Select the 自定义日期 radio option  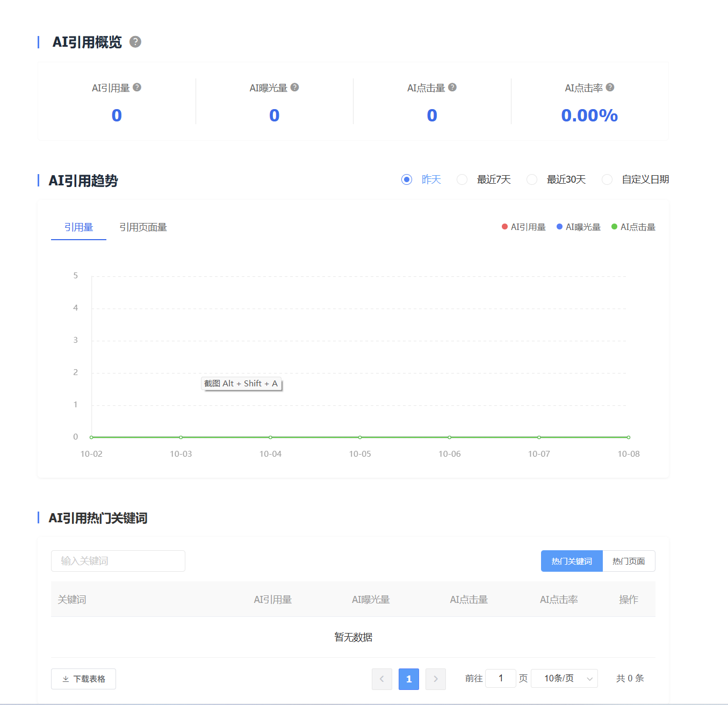point(607,179)
